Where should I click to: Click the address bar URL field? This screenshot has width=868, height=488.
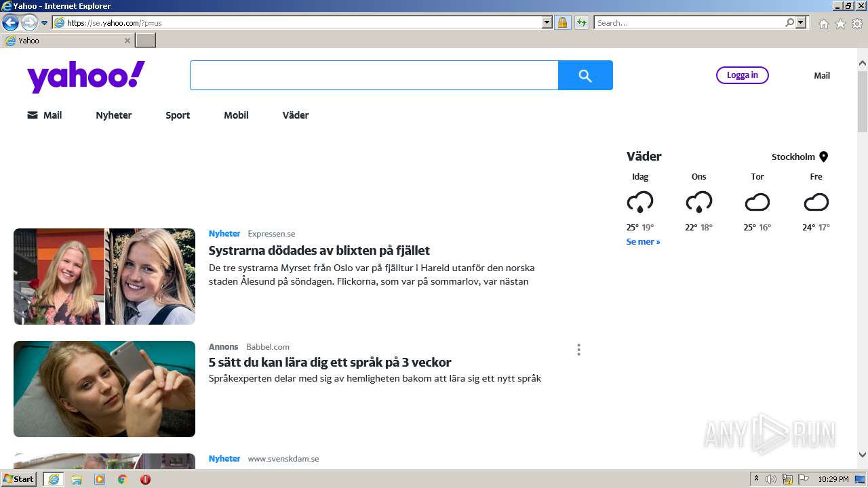pyautogui.click(x=304, y=22)
